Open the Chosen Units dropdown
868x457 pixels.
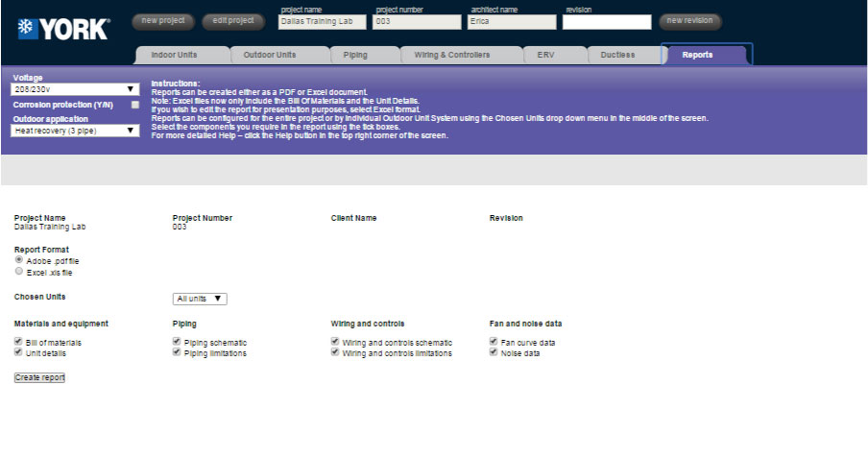[200, 299]
